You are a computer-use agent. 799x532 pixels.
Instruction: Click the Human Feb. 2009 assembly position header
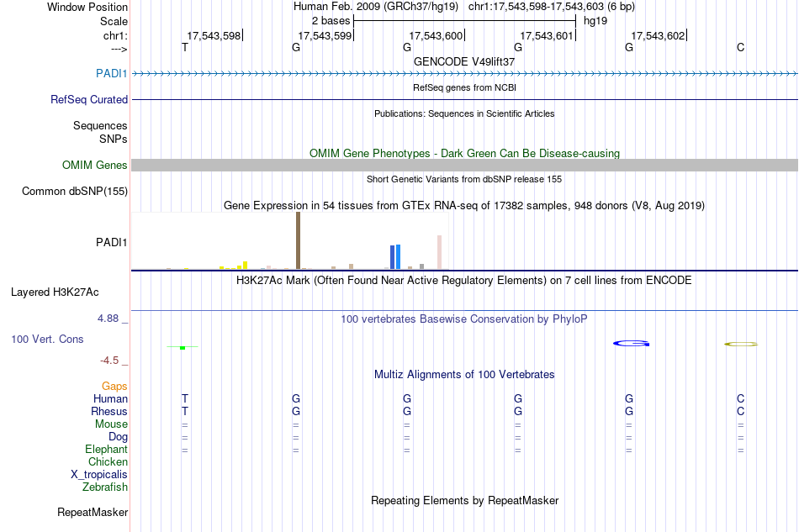click(463, 7)
